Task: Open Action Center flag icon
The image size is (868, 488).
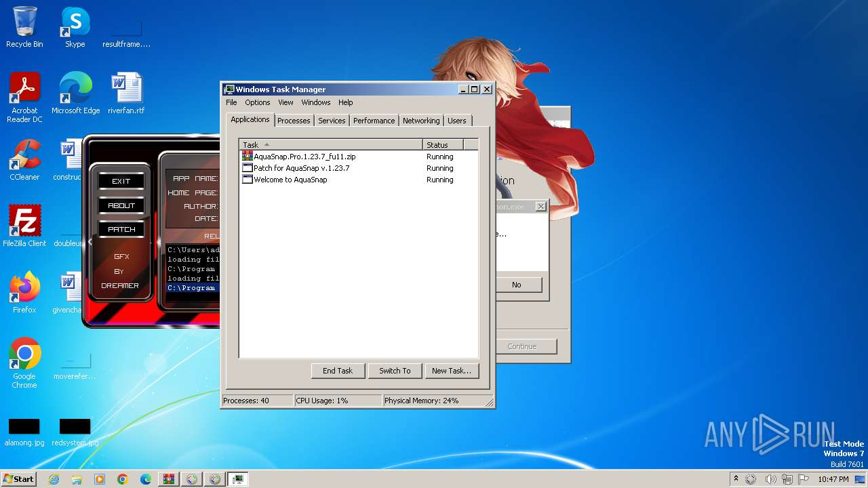Action: 802,479
